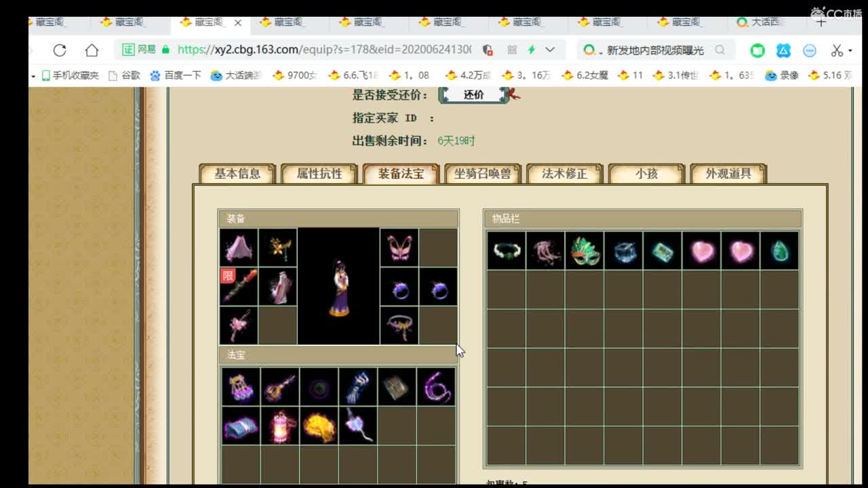Select the blue gauntlet treasure icon
The image size is (868, 488).
tap(358, 387)
